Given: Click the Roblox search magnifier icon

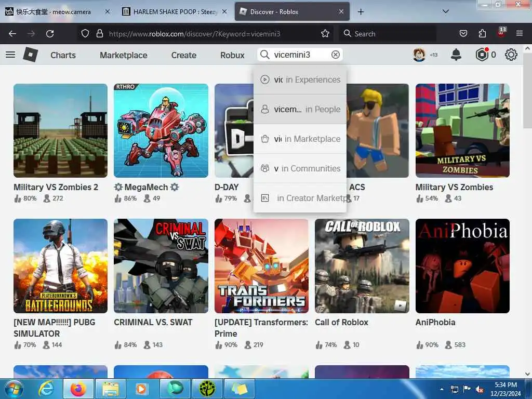Looking at the screenshot, I should coord(264,55).
